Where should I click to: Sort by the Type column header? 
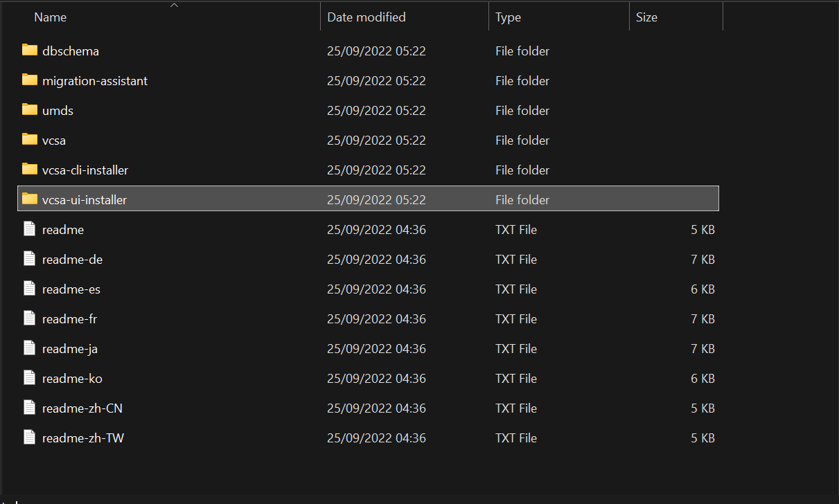508,18
